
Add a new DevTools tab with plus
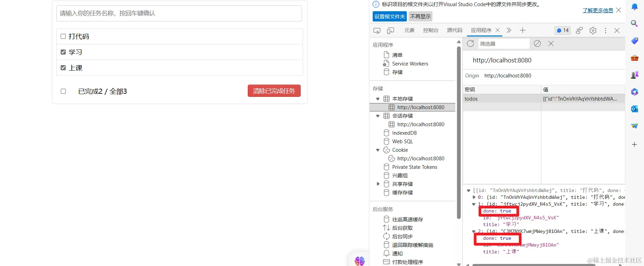coord(523,30)
